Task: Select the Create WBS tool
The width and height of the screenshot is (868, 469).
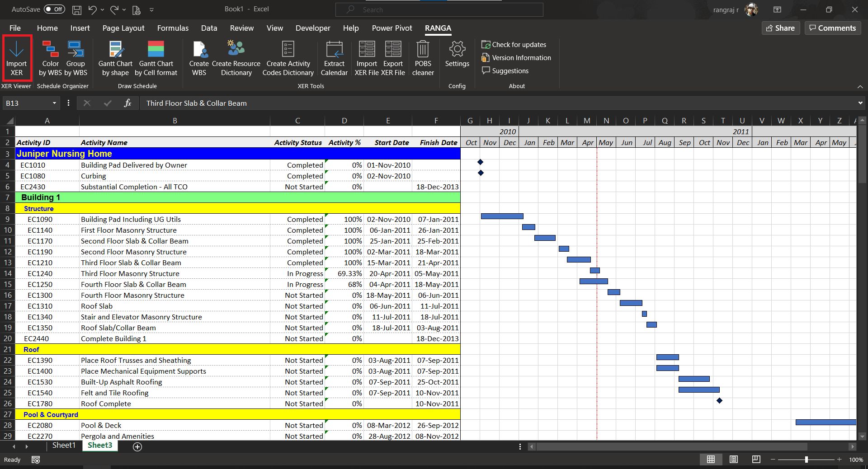Action: 199,58
